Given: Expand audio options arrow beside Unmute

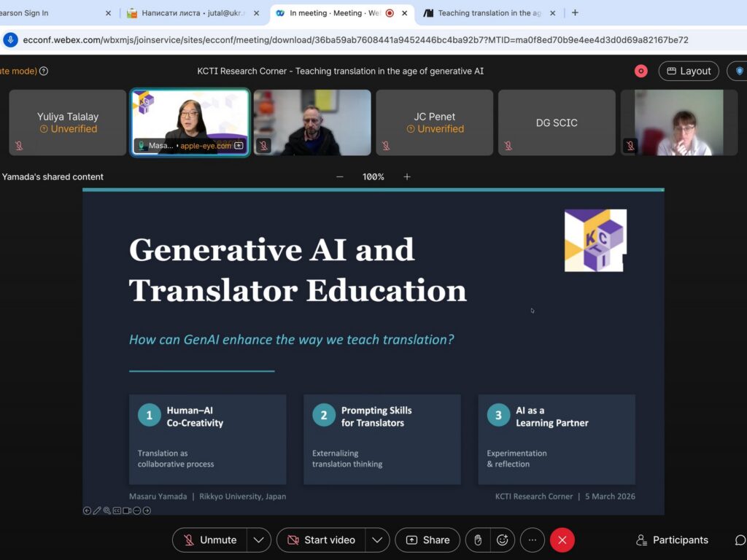Looking at the screenshot, I should pos(258,540).
